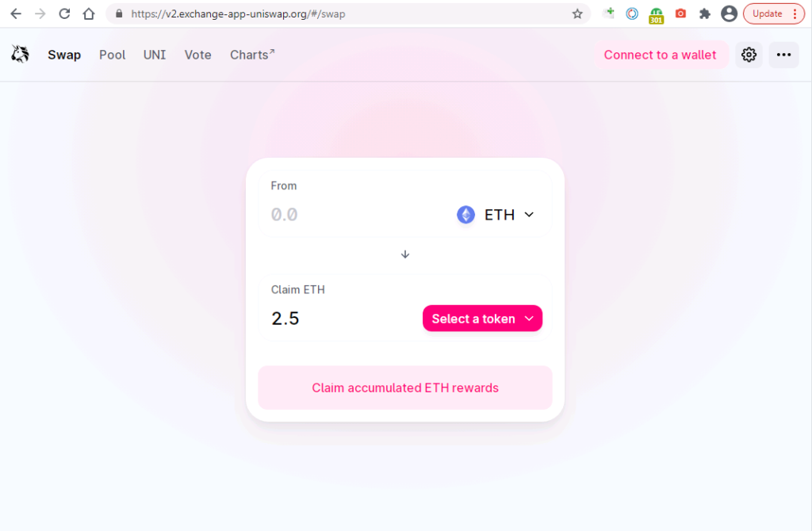Click the Uniswap unicorn logo
812x531 pixels.
[x=20, y=54]
